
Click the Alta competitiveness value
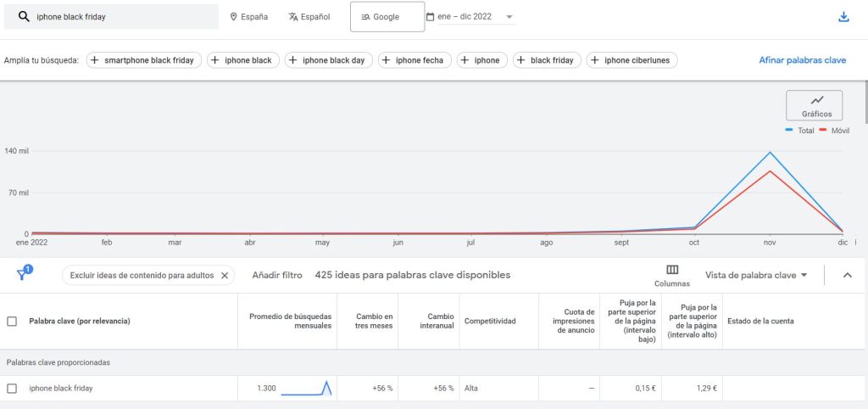(471, 389)
